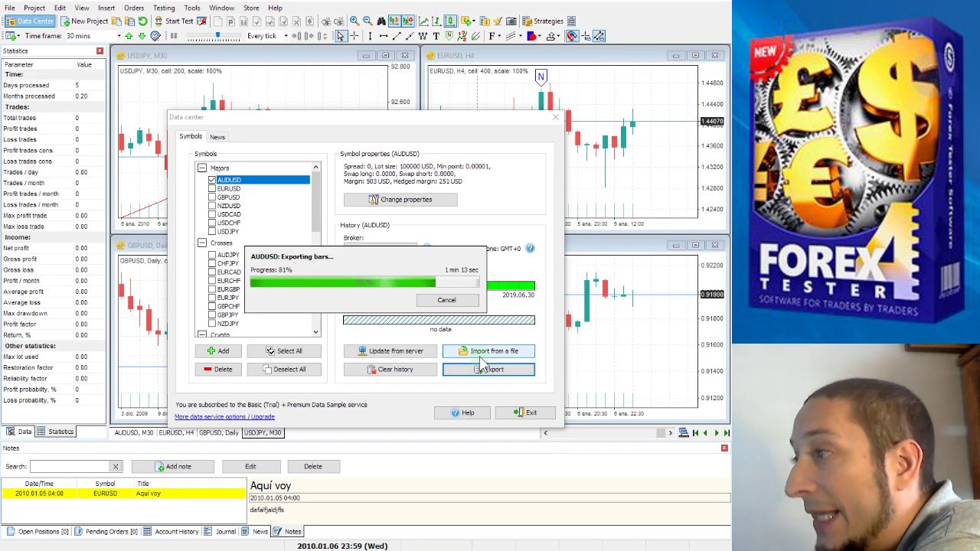This screenshot has width=980, height=551.
Task: Switch to the EURUSD, H4 chart tab
Action: point(176,433)
